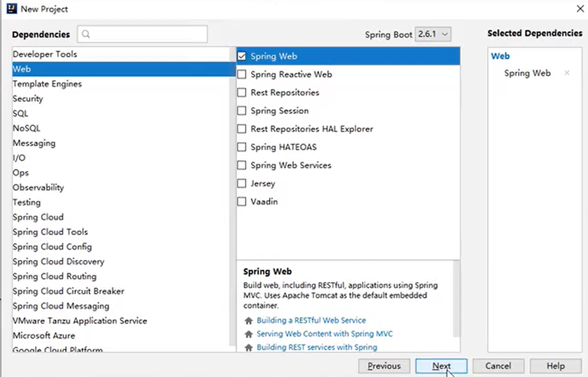The width and height of the screenshot is (588, 377).
Task: Open Serving Web Content with Spring MVC
Action: pos(324,334)
